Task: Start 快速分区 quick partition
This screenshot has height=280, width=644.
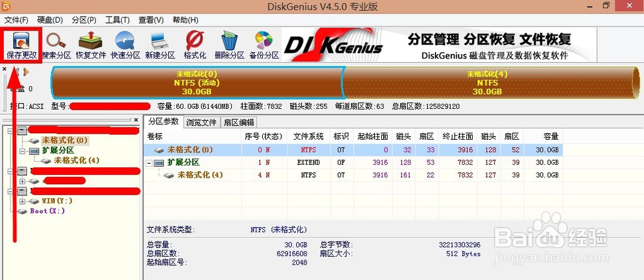Action: pyautogui.click(x=126, y=45)
